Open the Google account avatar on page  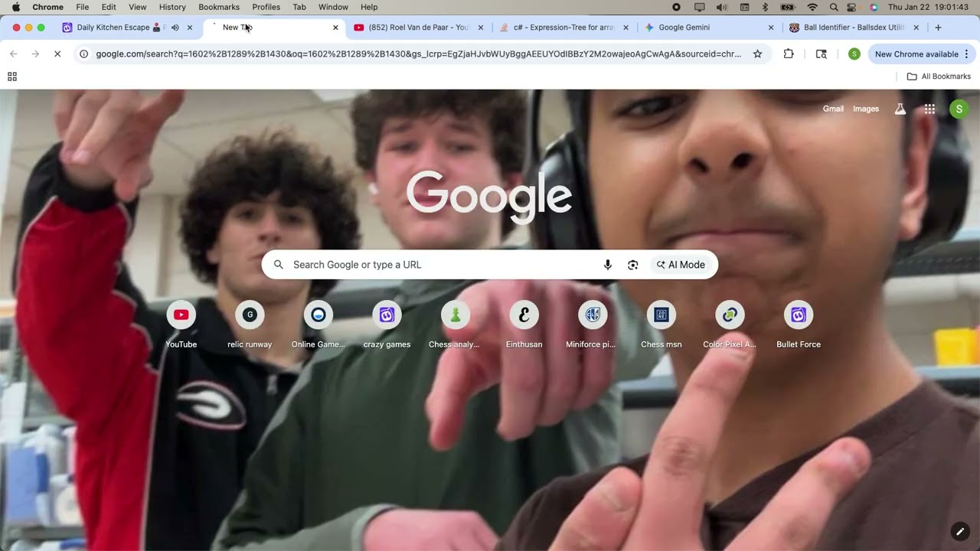[959, 109]
